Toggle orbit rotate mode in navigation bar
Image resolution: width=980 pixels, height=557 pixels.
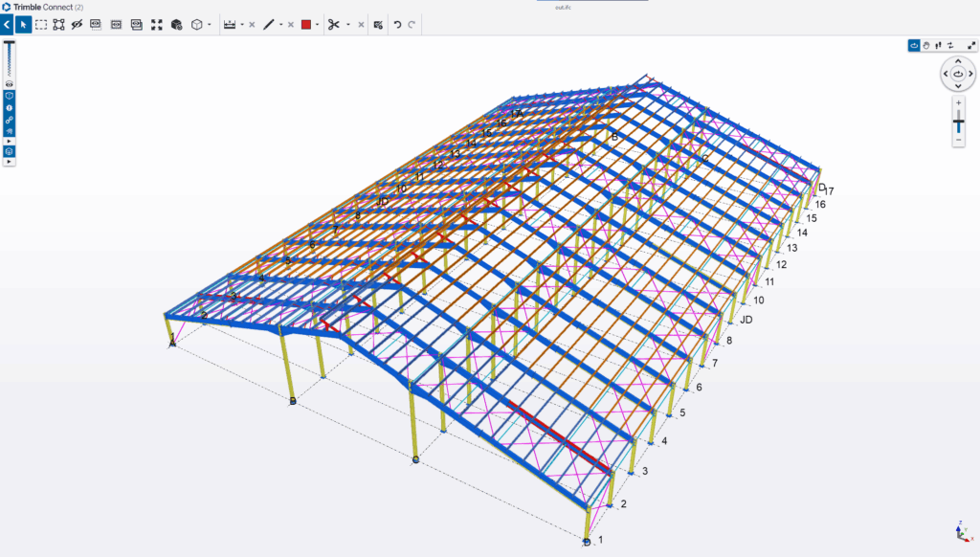click(914, 45)
